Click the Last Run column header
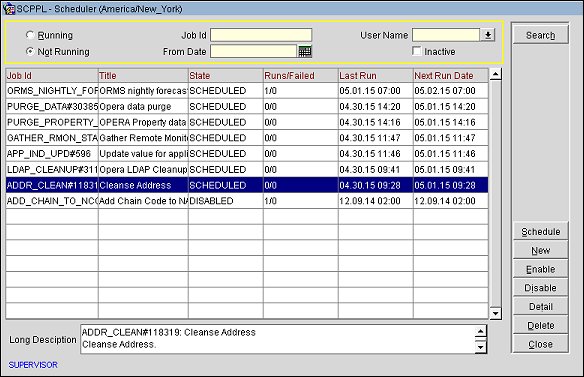Viewport: 584px width, 377px height. (x=376, y=76)
